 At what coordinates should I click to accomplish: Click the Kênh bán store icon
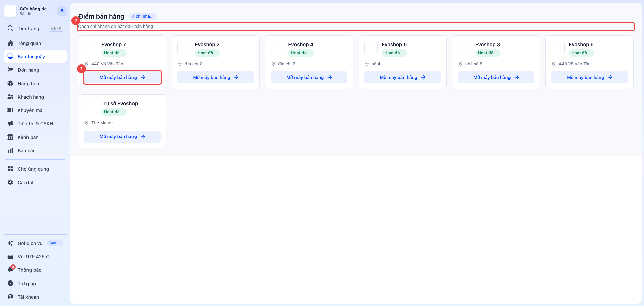coord(10,137)
